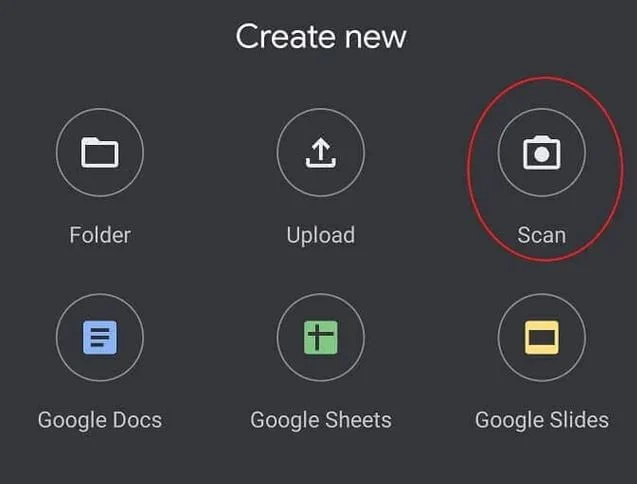Select the "Upload" label

[321, 236]
